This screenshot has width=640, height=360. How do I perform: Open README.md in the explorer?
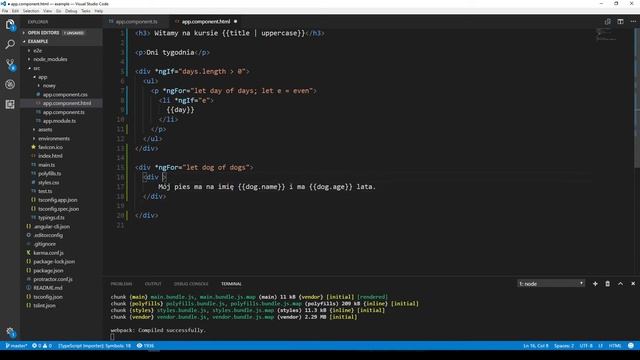(48, 288)
